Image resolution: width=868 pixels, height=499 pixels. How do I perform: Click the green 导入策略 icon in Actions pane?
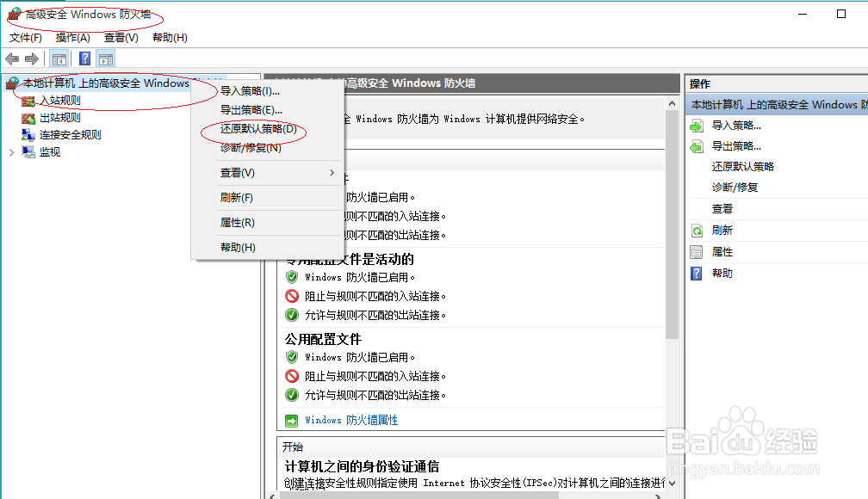tap(697, 126)
